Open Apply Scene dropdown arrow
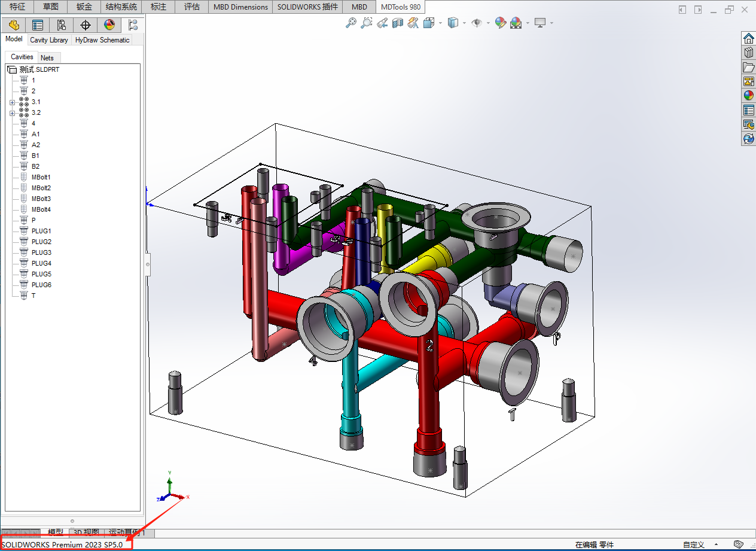Image resolution: width=756 pixels, height=551 pixels. (528, 23)
